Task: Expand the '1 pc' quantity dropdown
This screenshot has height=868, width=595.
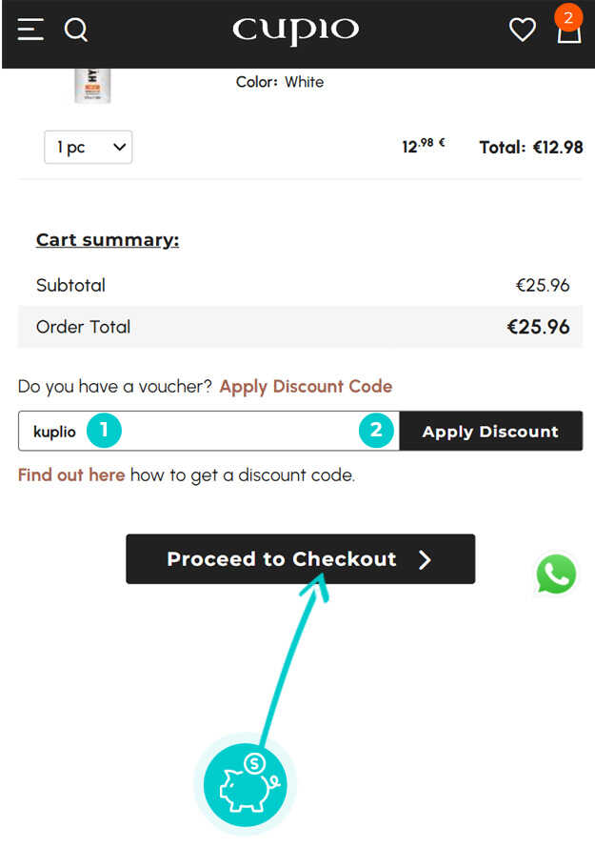Action: (89, 148)
